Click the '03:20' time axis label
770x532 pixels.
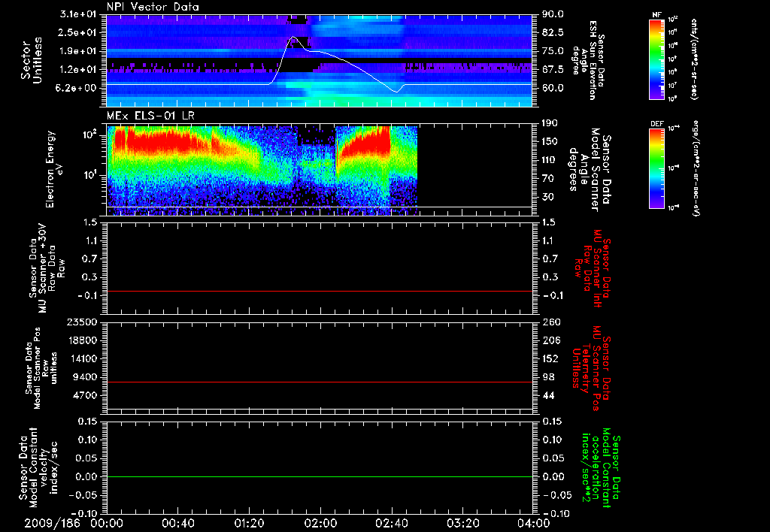coord(462,524)
